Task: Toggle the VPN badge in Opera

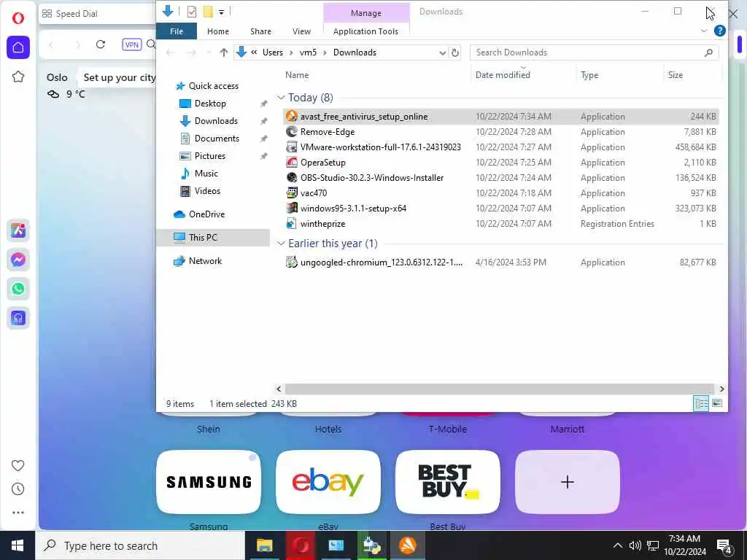Action: (x=131, y=44)
